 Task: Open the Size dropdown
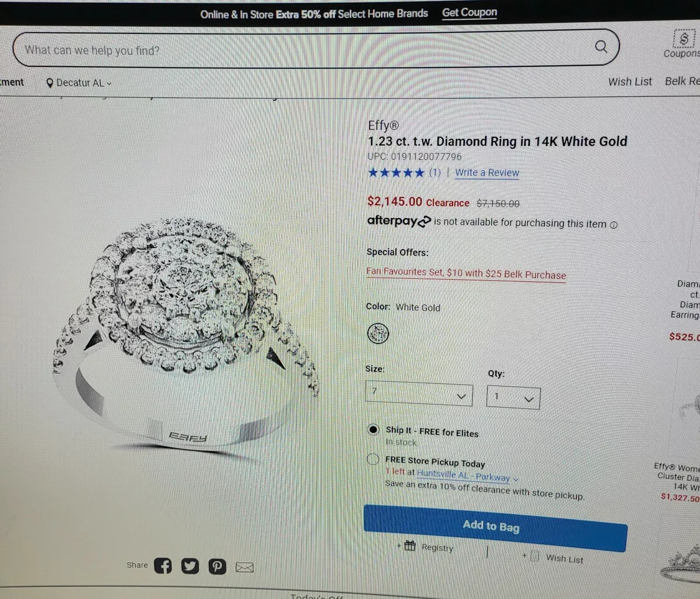coord(419,394)
